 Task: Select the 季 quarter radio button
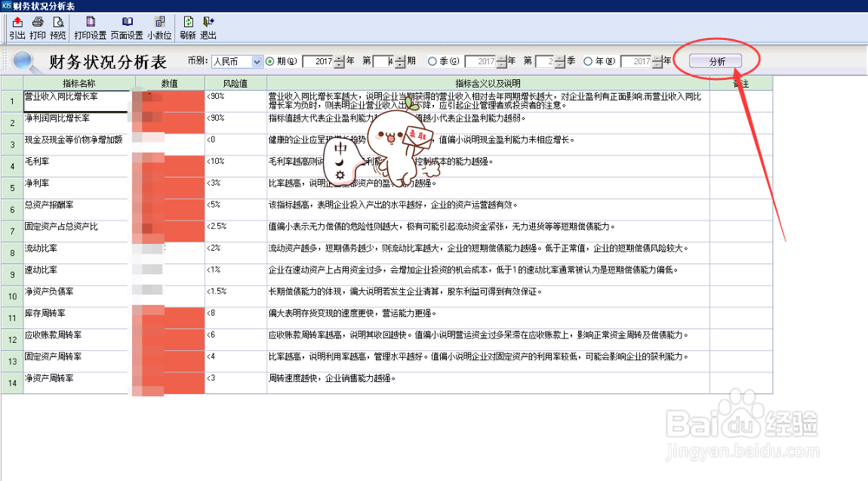(x=432, y=62)
